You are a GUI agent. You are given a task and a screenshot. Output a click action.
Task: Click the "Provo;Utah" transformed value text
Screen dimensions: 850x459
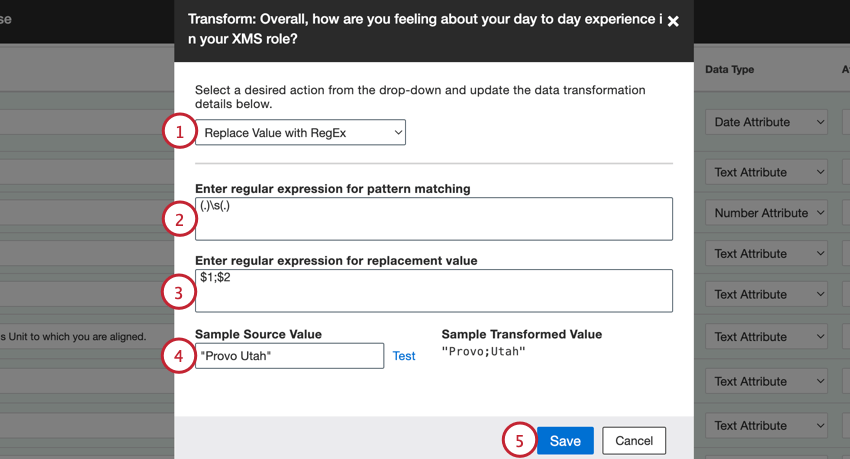click(x=483, y=352)
